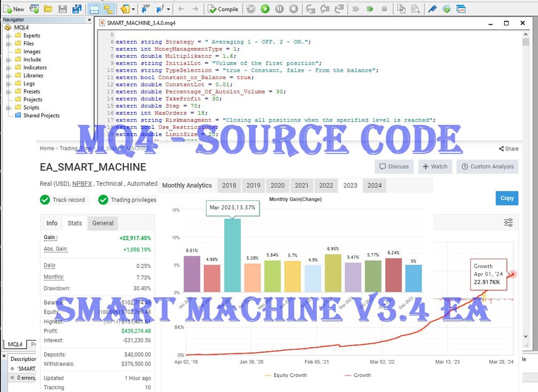Viewport: 538px width, 392px height.
Task: Click the Share link
Action: 509,149
